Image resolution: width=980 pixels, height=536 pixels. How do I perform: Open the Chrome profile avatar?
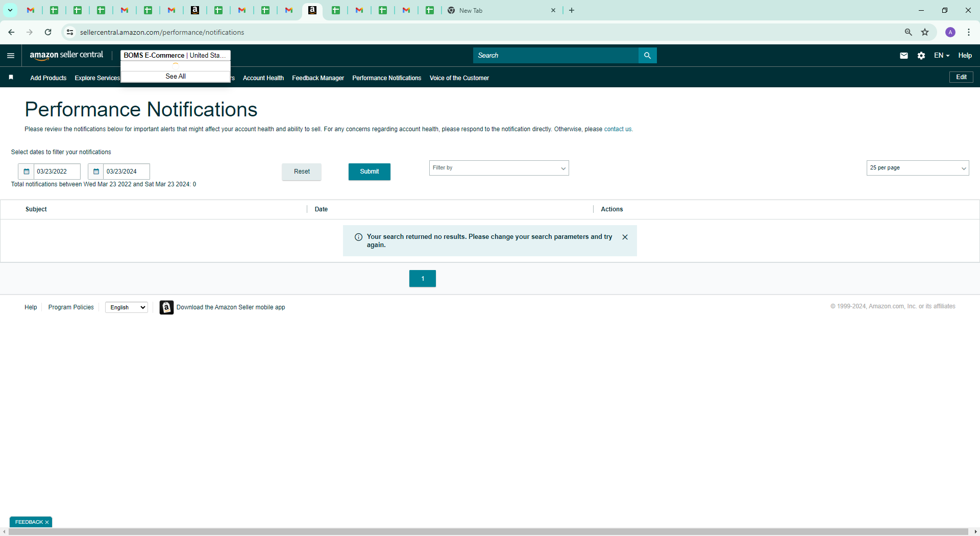950,32
